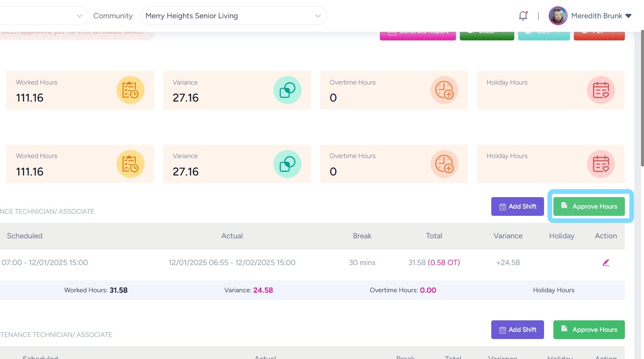The image size is (644, 359).
Task: Click the lower Approve Hours button
Action: pos(589,330)
